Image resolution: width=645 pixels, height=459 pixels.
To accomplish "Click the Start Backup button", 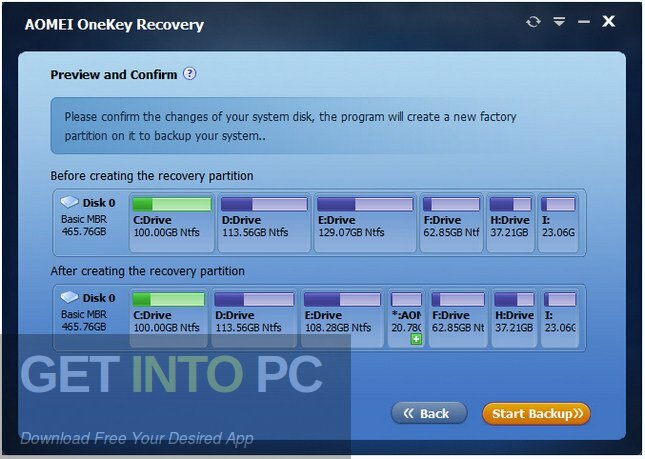I will point(536,413).
